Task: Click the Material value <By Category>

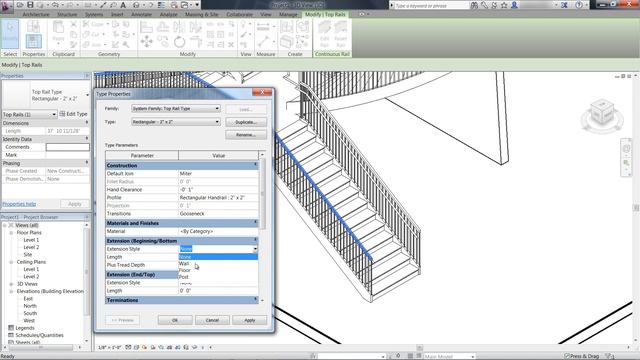Action: [x=218, y=231]
